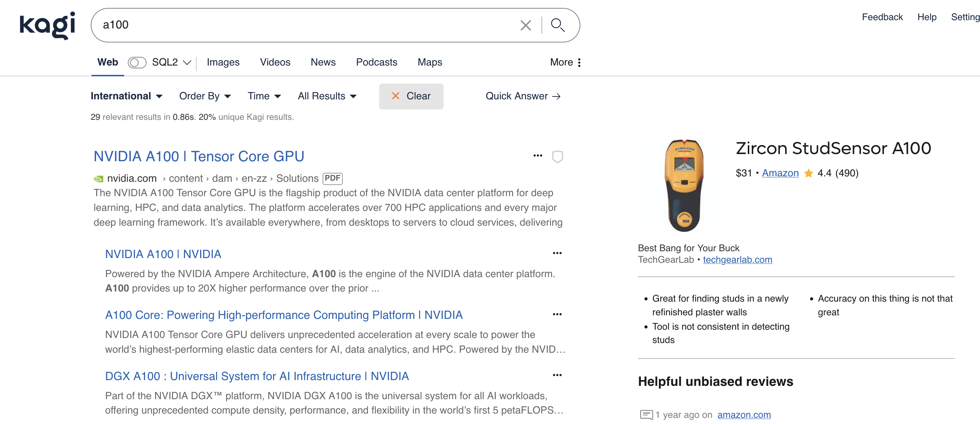Open the International region dropdown
The height and width of the screenshot is (424, 980).
click(126, 96)
